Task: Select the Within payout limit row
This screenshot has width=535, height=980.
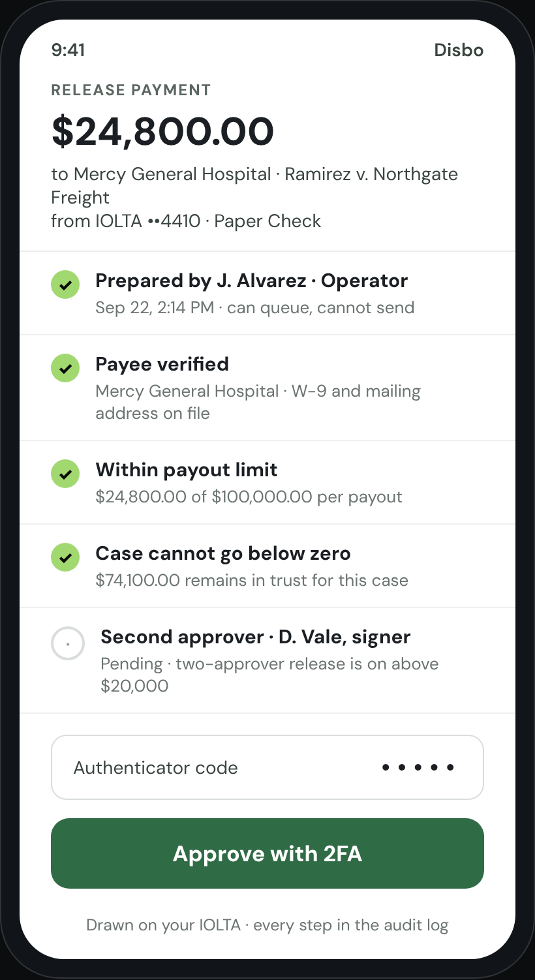Action: (x=267, y=482)
